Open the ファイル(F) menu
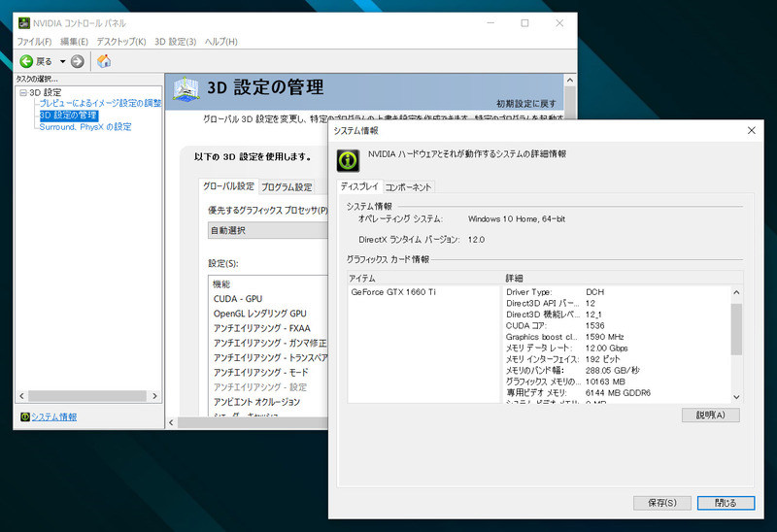 point(34,42)
